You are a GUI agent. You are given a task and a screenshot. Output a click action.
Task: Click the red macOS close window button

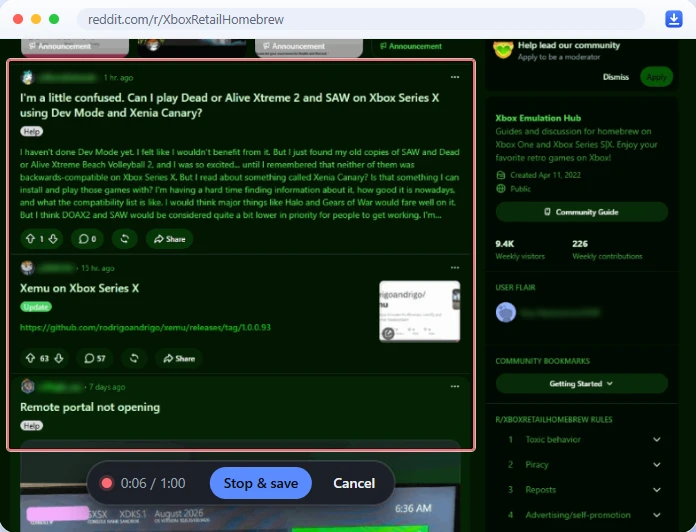[18, 19]
